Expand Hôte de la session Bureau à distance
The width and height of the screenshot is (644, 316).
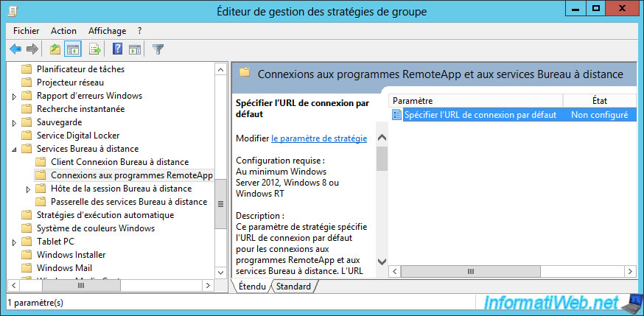pyautogui.click(x=28, y=189)
